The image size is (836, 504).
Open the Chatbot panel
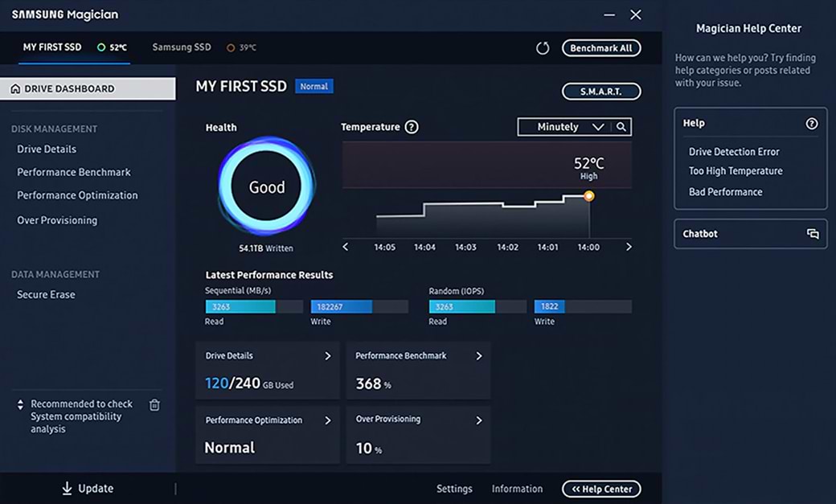point(751,234)
